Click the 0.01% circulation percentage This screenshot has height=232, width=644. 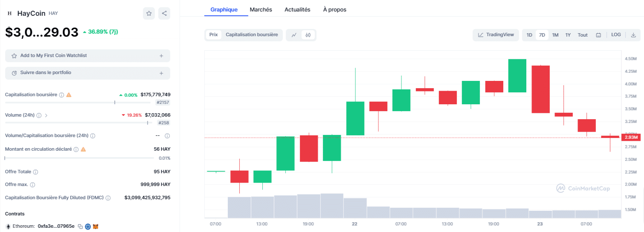[x=164, y=158]
